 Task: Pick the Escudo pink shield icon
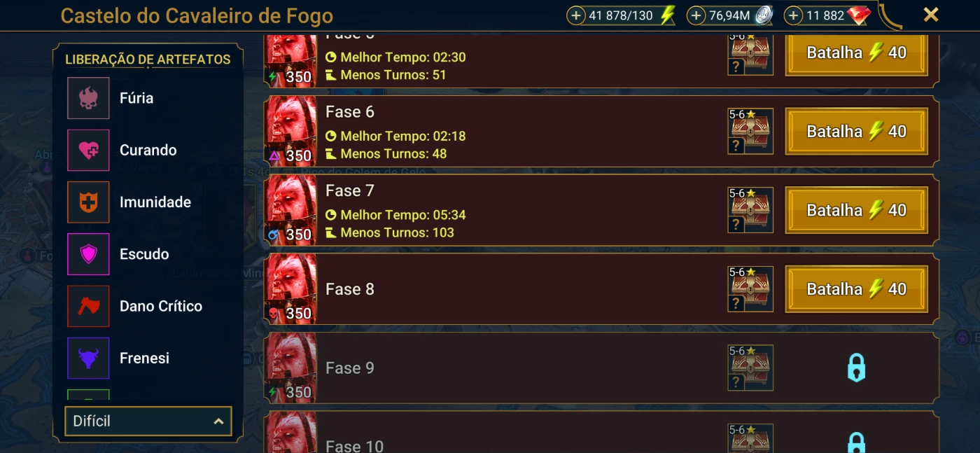88,254
